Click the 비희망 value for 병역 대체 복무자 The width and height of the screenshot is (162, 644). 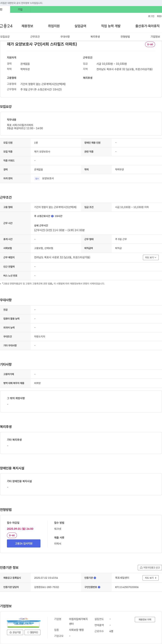click(x=37, y=383)
